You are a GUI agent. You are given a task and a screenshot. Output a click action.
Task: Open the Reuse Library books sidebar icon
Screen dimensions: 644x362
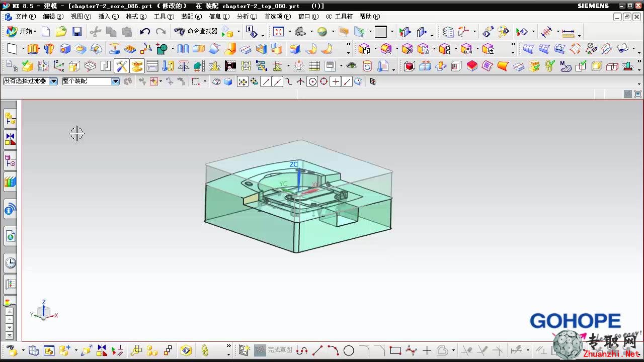[10, 182]
